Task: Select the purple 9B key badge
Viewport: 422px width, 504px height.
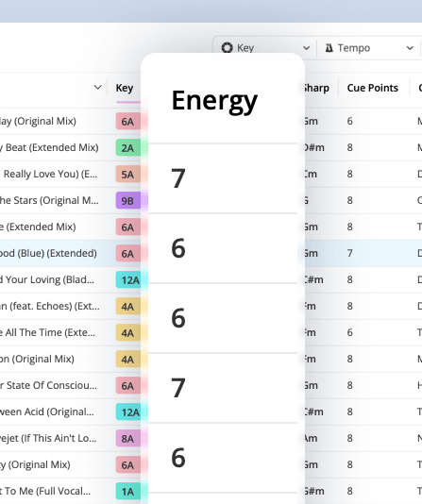Action: [x=128, y=201]
